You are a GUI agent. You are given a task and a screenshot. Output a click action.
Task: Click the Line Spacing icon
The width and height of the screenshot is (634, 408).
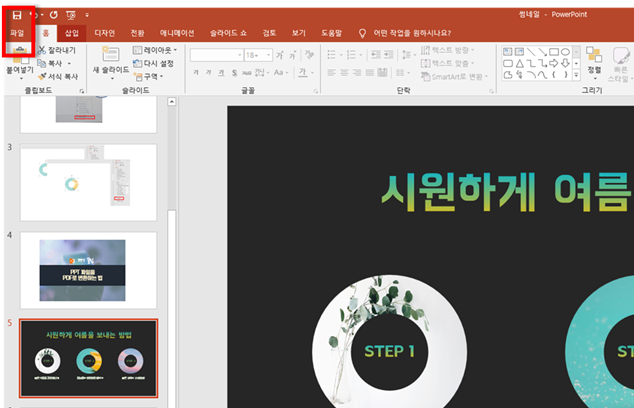click(x=408, y=55)
